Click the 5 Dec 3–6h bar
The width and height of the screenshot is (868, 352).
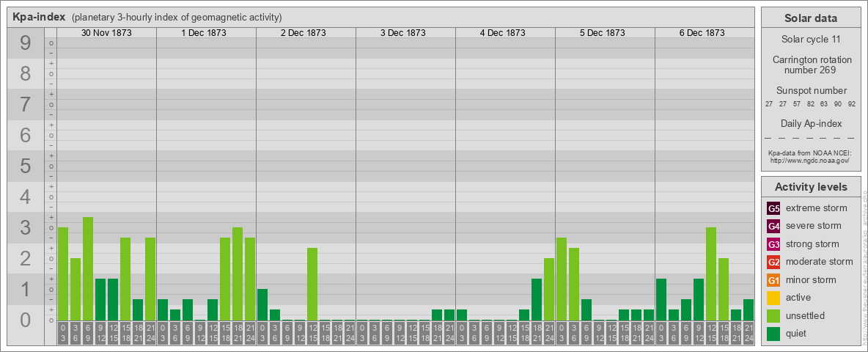[573, 285]
